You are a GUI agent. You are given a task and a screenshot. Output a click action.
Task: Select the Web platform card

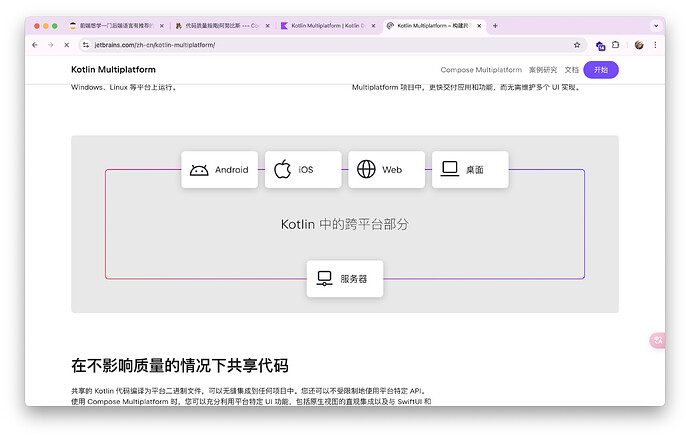pyautogui.click(x=387, y=169)
